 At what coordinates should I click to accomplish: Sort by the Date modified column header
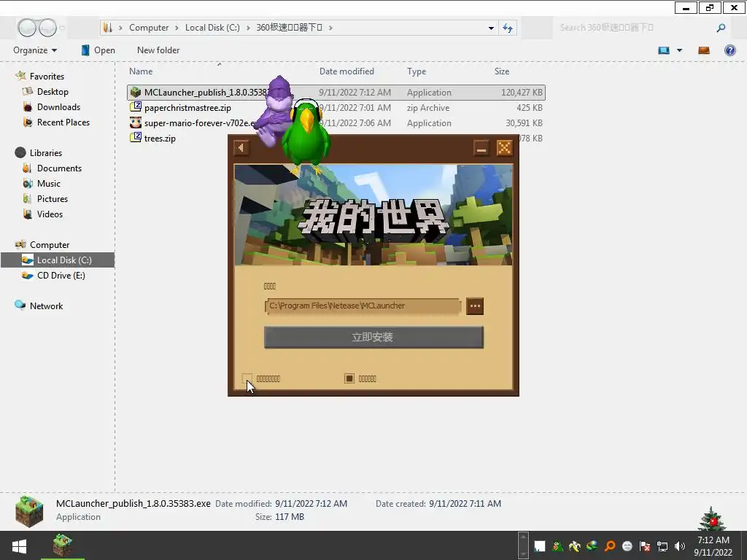(347, 71)
